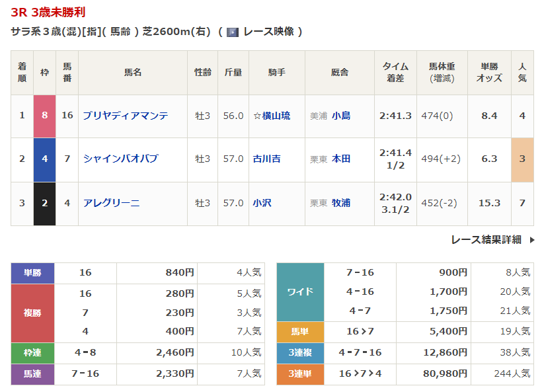Click the arrow beside レース結果詳細
544x392 pixels.
(x=532, y=240)
